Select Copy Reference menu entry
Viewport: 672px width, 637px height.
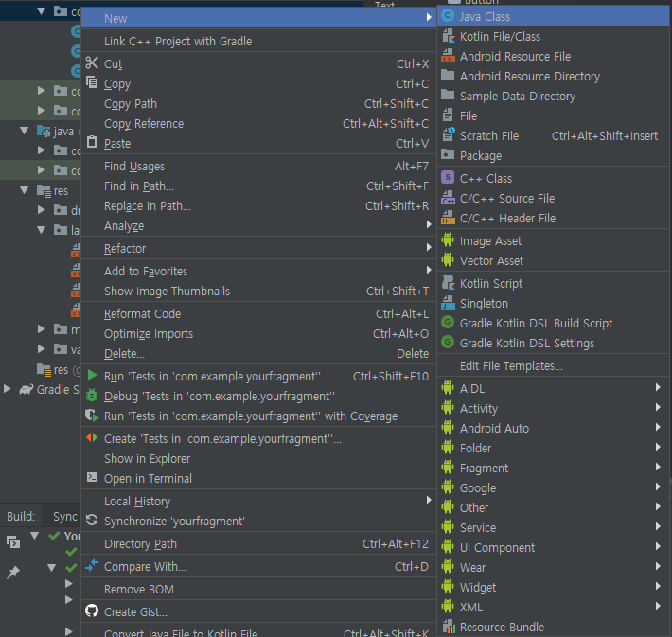pyautogui.click(x=258, y=123)
